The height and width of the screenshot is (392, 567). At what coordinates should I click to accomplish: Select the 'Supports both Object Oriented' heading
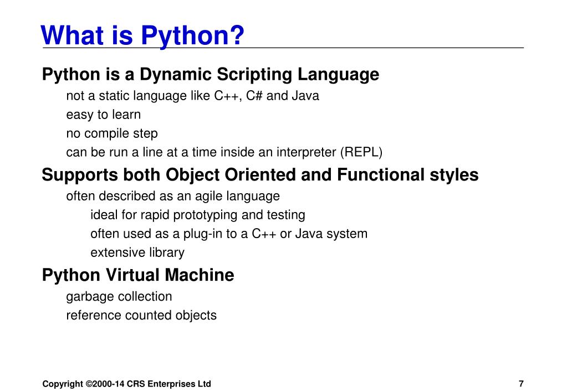click(260, 175)
